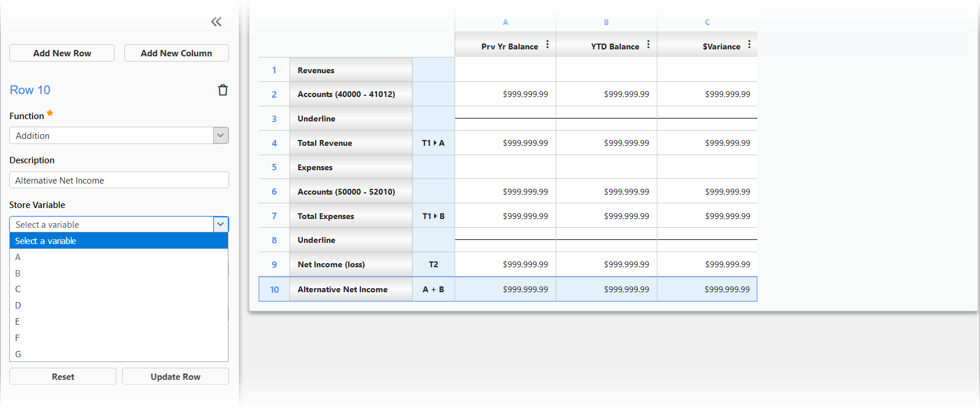The width and height of the screenshot is (980, 409).
Task: Choose variable B from the list
Action: tap(119, 273)
